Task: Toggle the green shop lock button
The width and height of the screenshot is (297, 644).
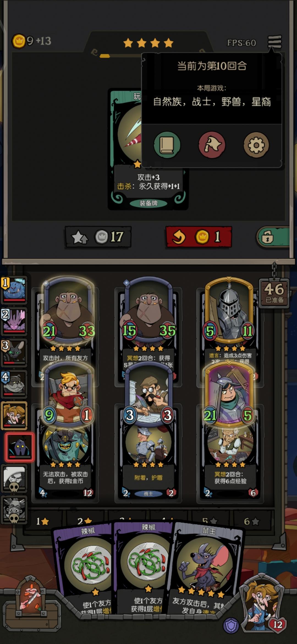Action: point(273,237)
